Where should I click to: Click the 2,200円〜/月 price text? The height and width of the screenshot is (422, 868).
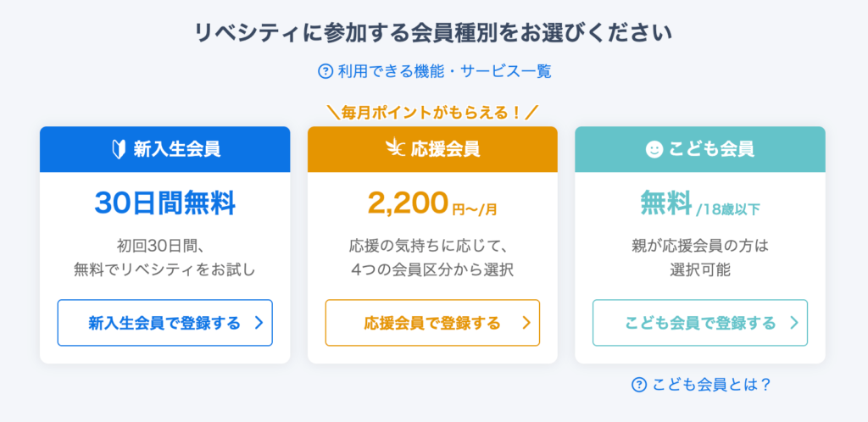pos(432,203)
